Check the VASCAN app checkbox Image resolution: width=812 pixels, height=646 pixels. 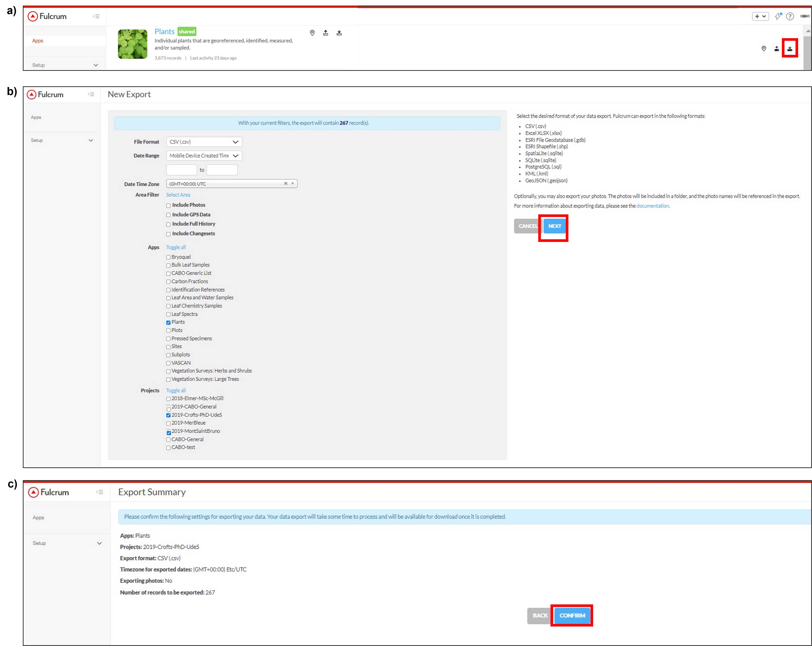pyautogui.click(x=168, y=363)
